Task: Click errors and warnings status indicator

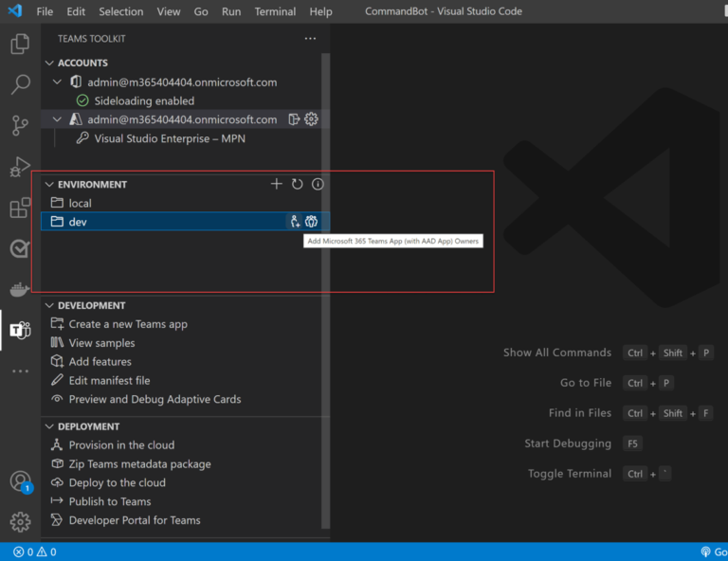Action: (x=34, y=552)
